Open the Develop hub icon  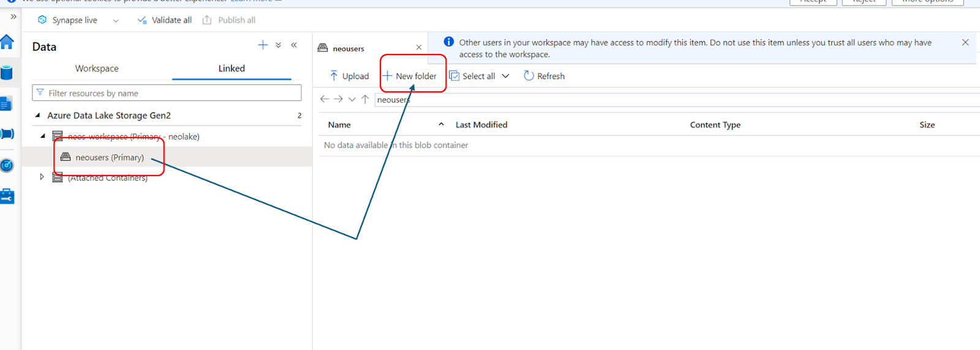[6, 103]
